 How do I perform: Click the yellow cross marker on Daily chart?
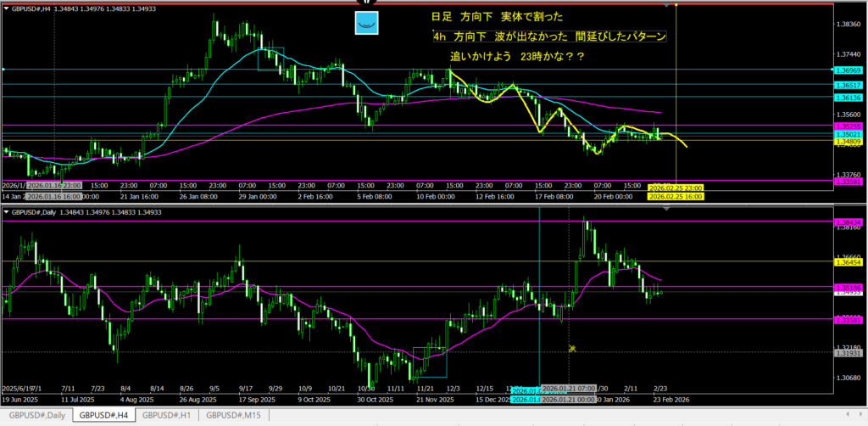point(572,349)
